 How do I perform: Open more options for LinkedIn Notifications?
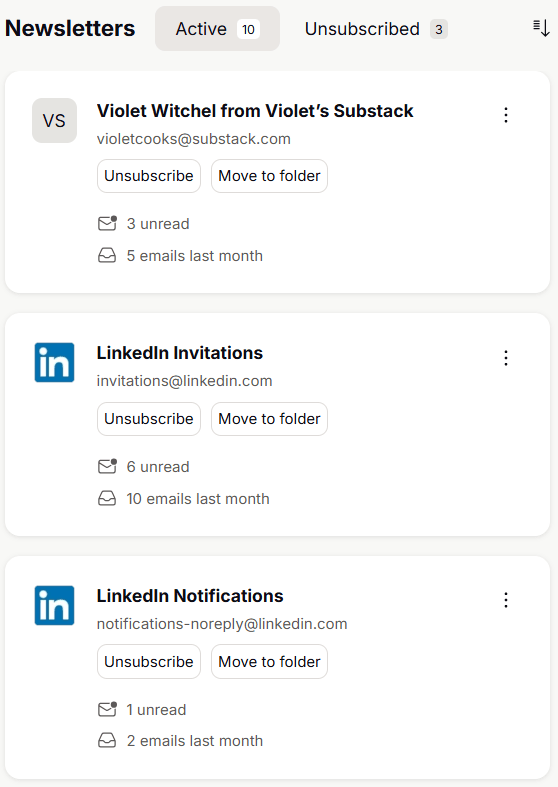506,600
